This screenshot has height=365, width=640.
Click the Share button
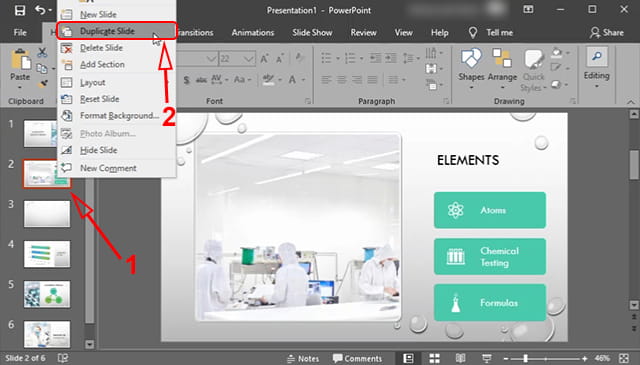(x=607, y=32)
